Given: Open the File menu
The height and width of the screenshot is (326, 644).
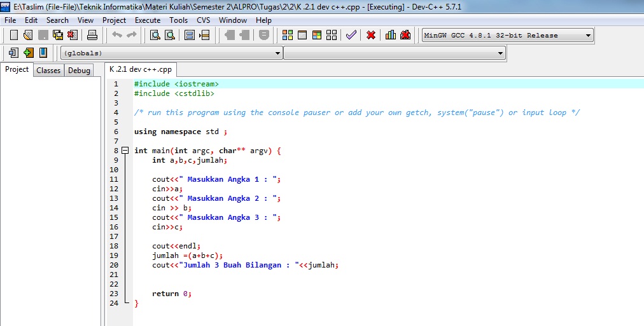Looking at the screenshot, I should [x=10, y=20].
